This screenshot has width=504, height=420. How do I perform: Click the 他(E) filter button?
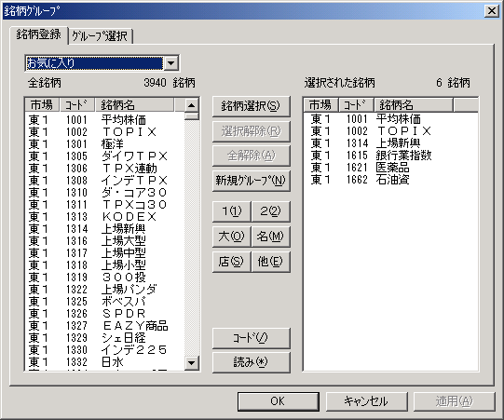[271, 262]
